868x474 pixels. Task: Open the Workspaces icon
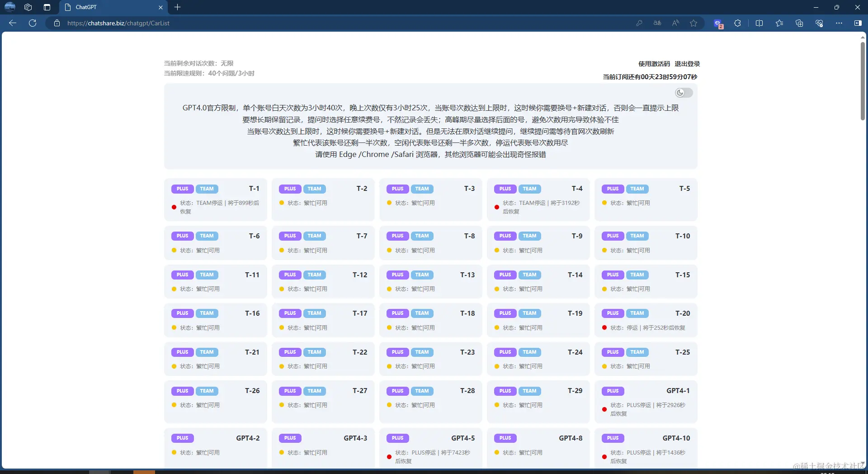pos(28,7)
